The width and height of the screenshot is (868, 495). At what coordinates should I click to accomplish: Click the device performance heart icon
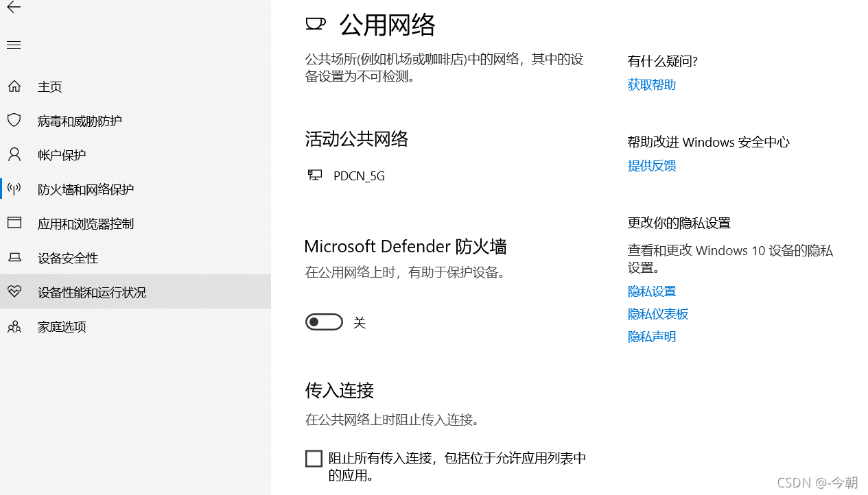pyautogui.click(x=14, y=292)
